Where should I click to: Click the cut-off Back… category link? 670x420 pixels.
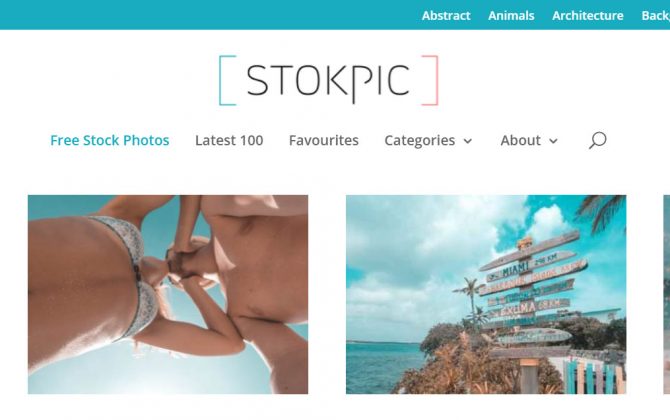[x=655, y=15]
